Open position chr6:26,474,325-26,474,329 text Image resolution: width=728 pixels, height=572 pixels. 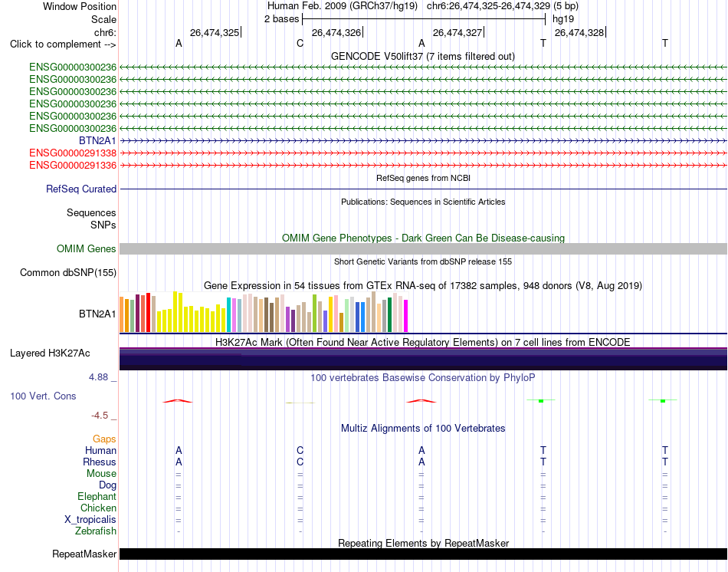[488, 6]
